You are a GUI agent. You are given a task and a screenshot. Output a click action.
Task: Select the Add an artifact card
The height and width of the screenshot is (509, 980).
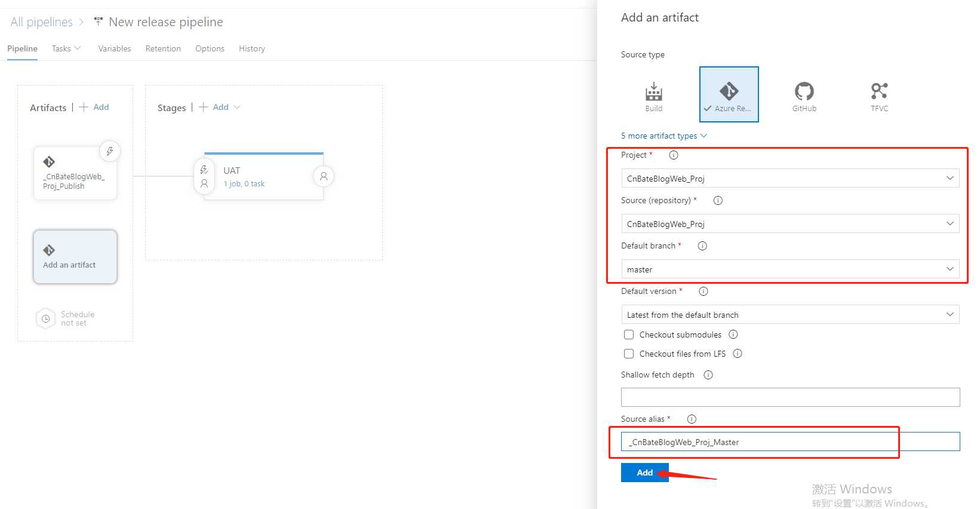coord(75,257)
